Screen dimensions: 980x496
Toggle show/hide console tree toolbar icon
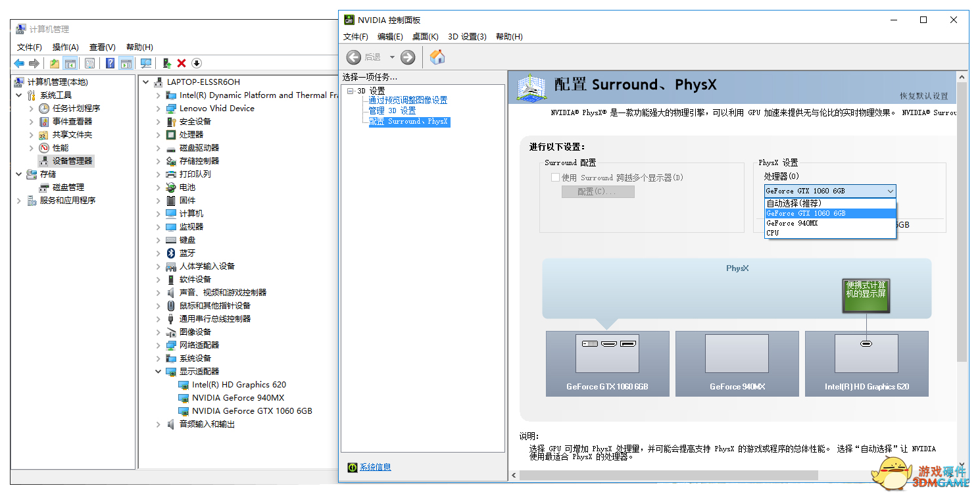(70, 63)
